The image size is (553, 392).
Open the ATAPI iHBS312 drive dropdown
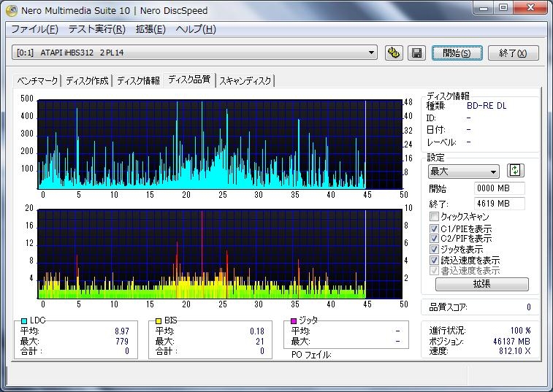pos(194,53)
